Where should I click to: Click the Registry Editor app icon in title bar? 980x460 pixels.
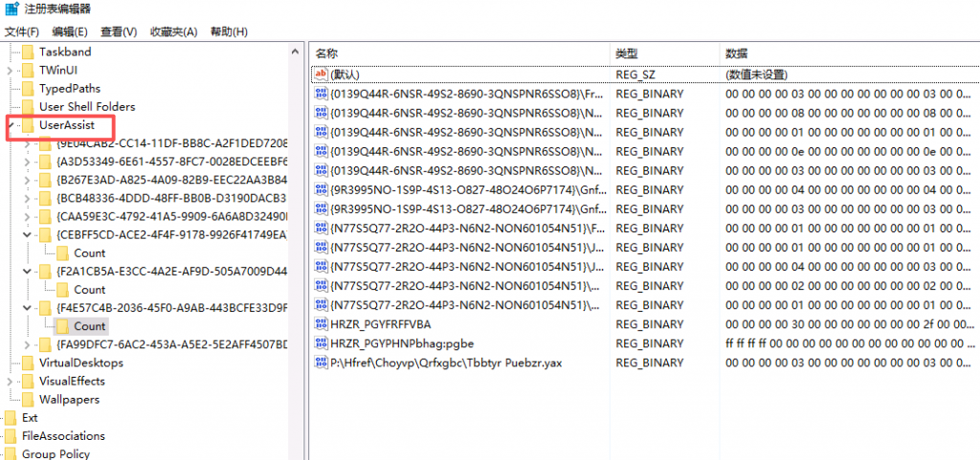pyautogui.click(x=11, y=10)
